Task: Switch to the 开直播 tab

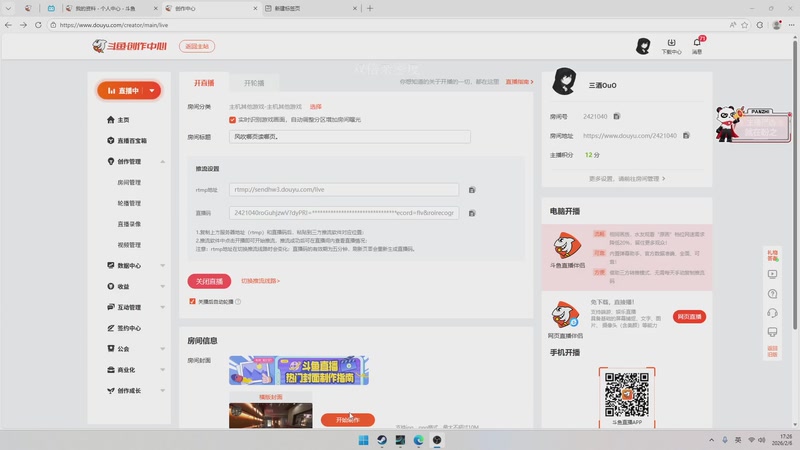Action: coord(204,83)
